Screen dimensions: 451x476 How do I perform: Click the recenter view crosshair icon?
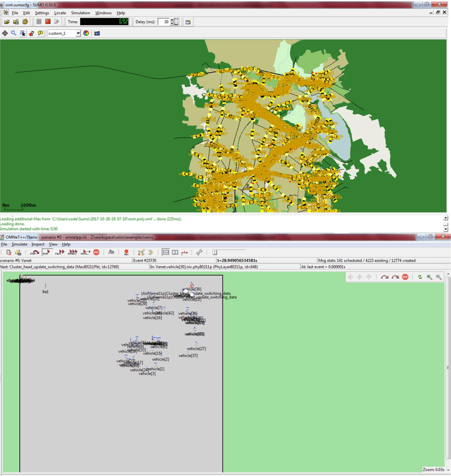pos(5,33)
